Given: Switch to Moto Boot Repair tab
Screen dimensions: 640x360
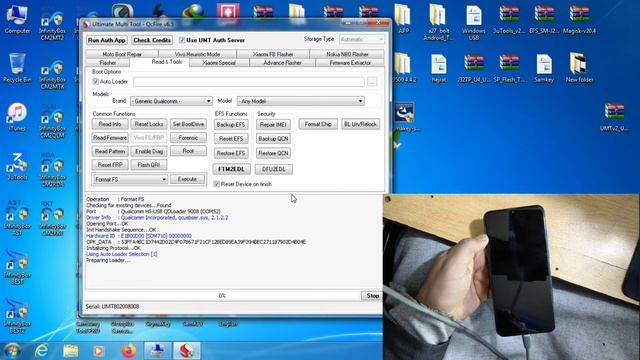Looking at the screenshot, I should 122,54.
